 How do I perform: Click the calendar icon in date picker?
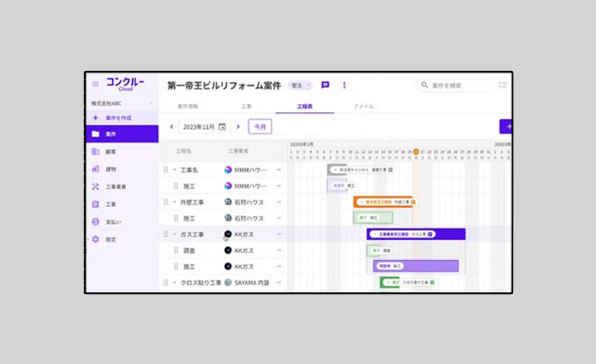tap(222, 126)
